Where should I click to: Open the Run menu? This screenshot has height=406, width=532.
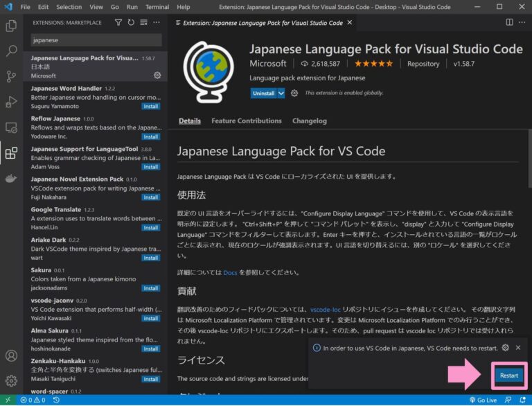pyautogui.click(x=132, y=7)
